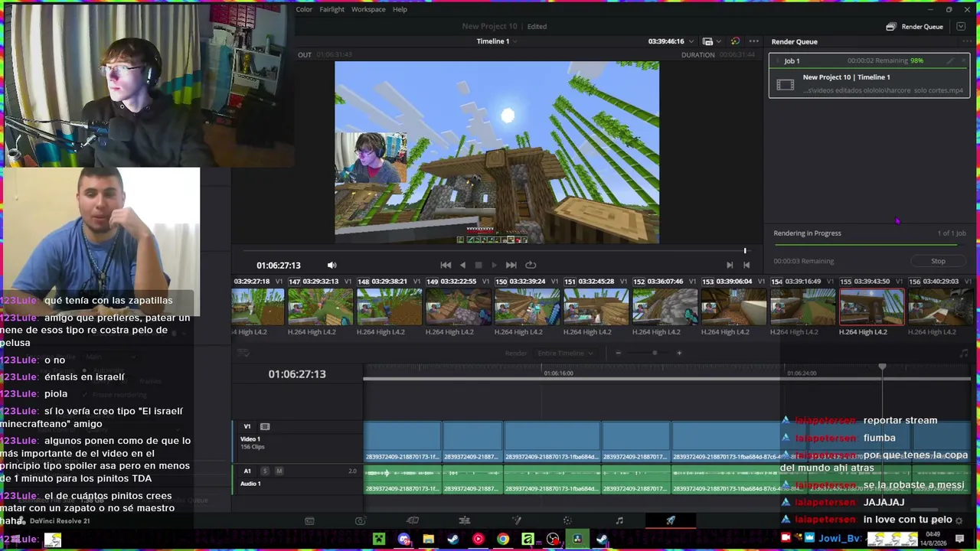Switch to the Edit page icon

(x=413, y=521)
